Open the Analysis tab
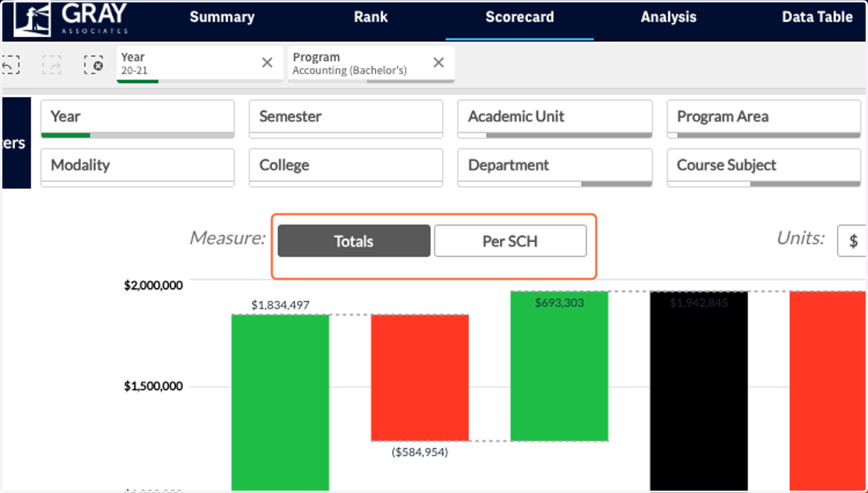This screenshot has width=868, height=493. pyautogui.click(x=668, y=17)
